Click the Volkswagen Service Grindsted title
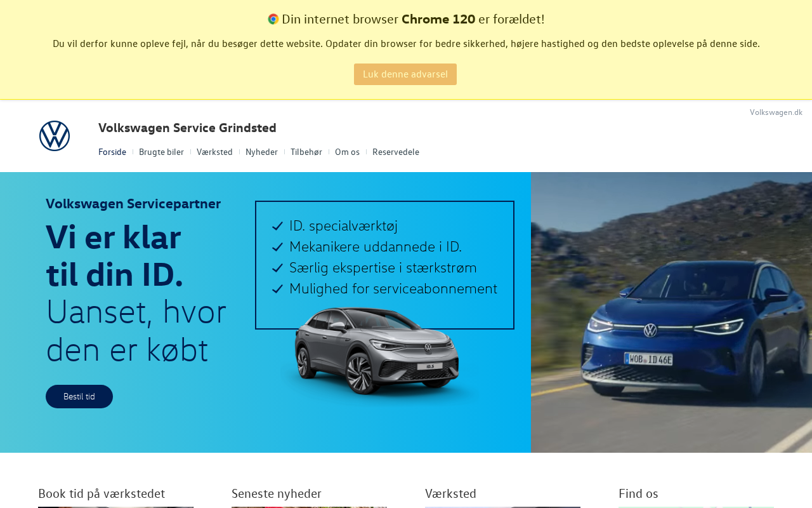 coord(187,128)
